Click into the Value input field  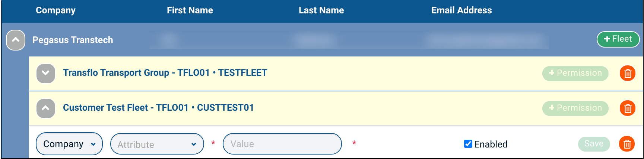pyautogui.click(x=282, y=144)
